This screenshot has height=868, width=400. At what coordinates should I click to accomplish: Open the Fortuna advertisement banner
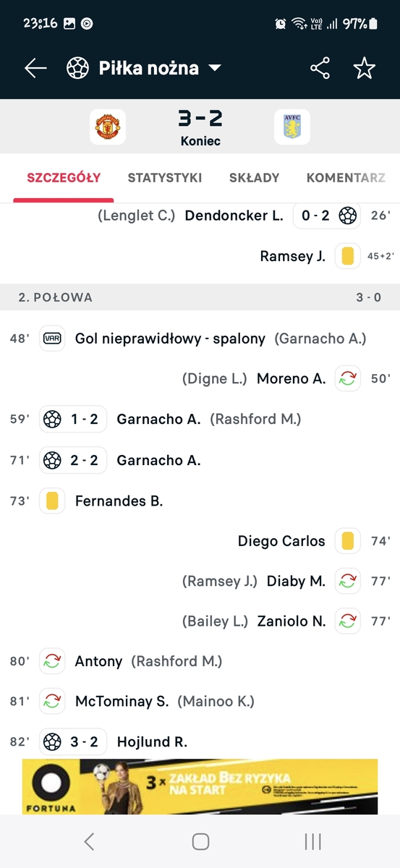200,786
